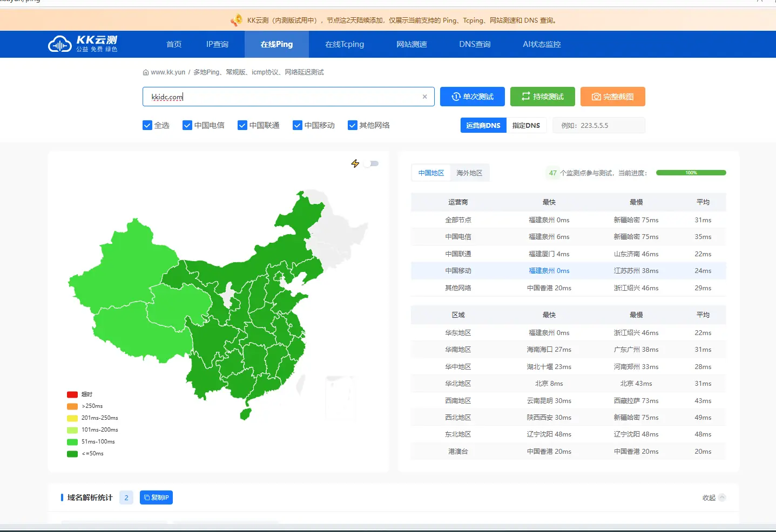776x532 pixels.
Task: Switch to the 中国地区 tab
Action: click(431, 173)
